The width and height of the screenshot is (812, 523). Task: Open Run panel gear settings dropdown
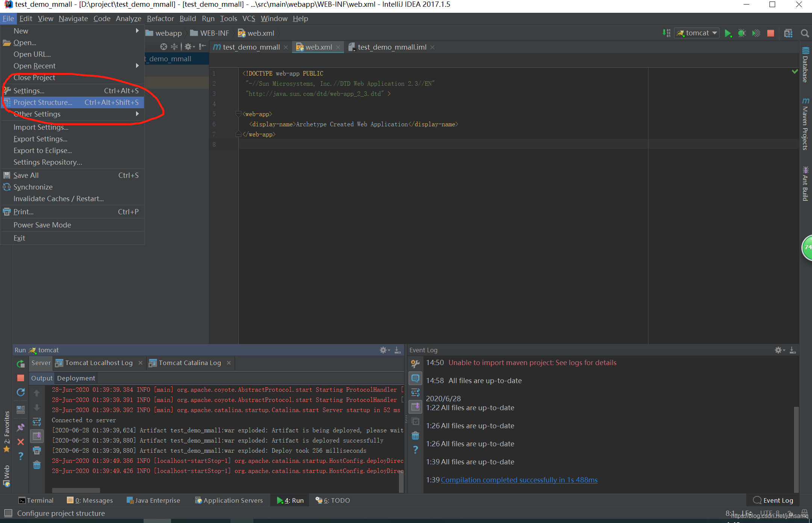385,350
